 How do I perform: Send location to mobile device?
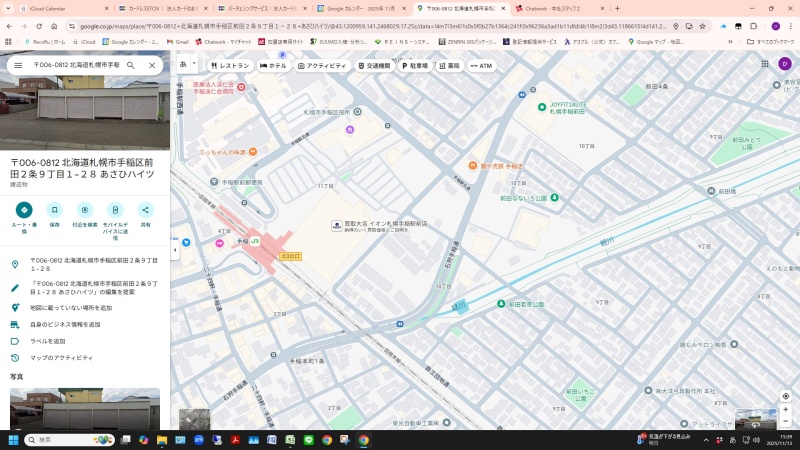pos(115,210)
